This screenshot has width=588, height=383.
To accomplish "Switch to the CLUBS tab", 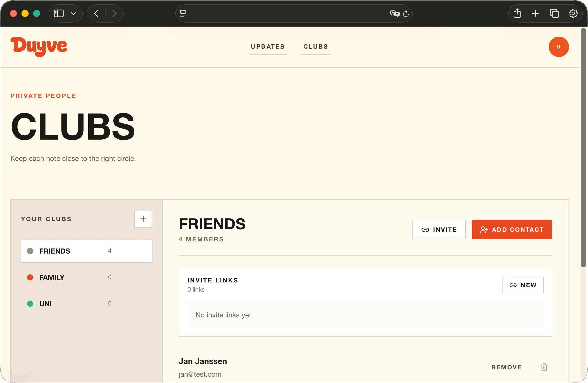I will pyautogui.click(x=316, y=47).
